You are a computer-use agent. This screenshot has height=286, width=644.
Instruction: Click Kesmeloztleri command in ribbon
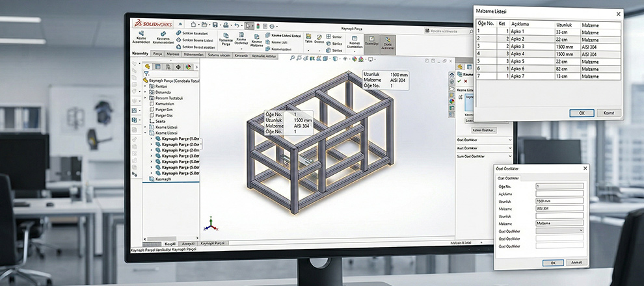[278, 49]
